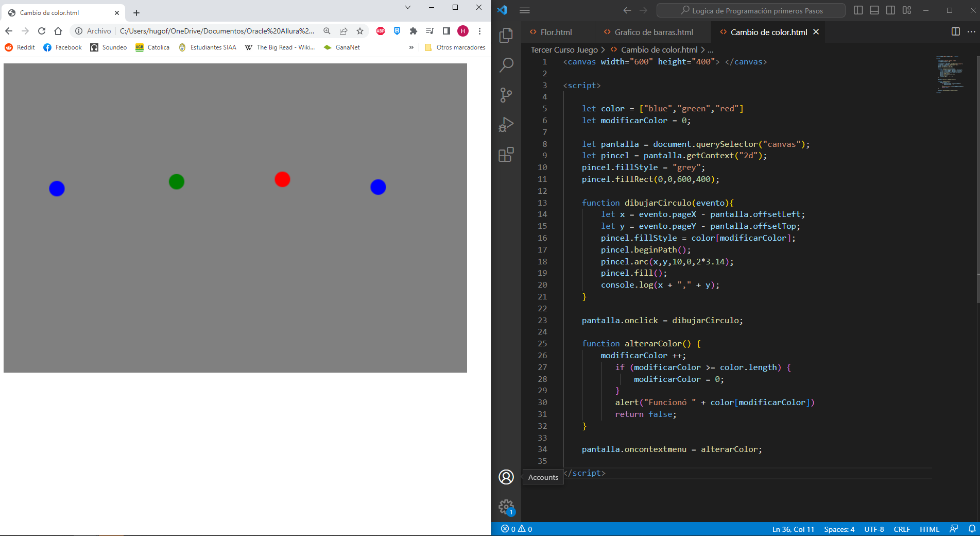The width and height of the screenshot is (980, 536).
Task: Close the Cambio de color.html editor tab
Action: [816, 32]
